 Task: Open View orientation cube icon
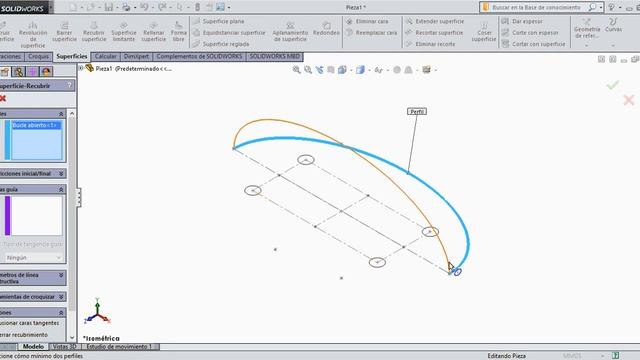coord(342,70)
